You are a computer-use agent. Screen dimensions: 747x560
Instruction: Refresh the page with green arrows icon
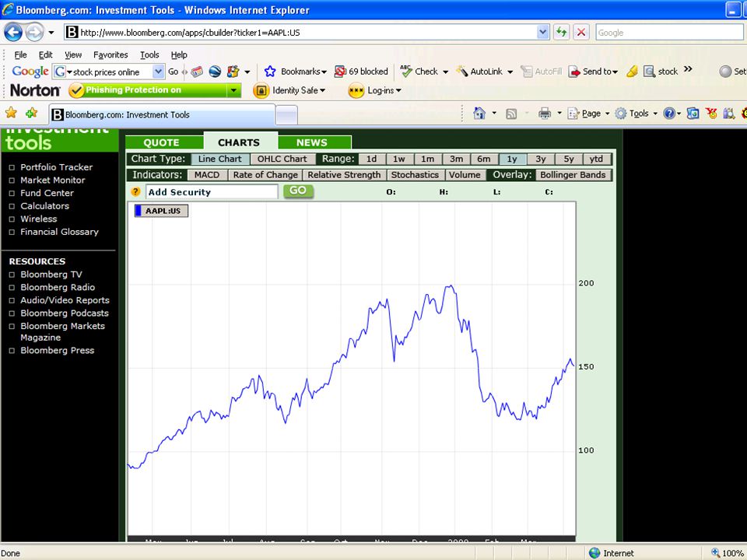[x=561, y=33]
